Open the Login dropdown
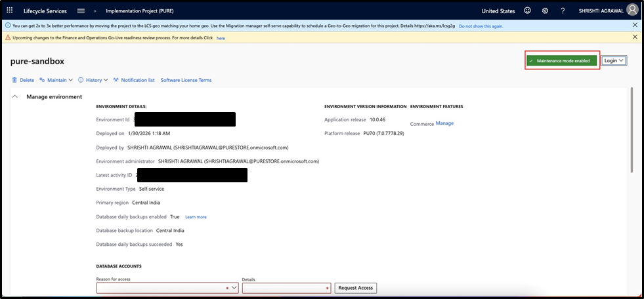644x299 pixels. [x=614, y=61]
